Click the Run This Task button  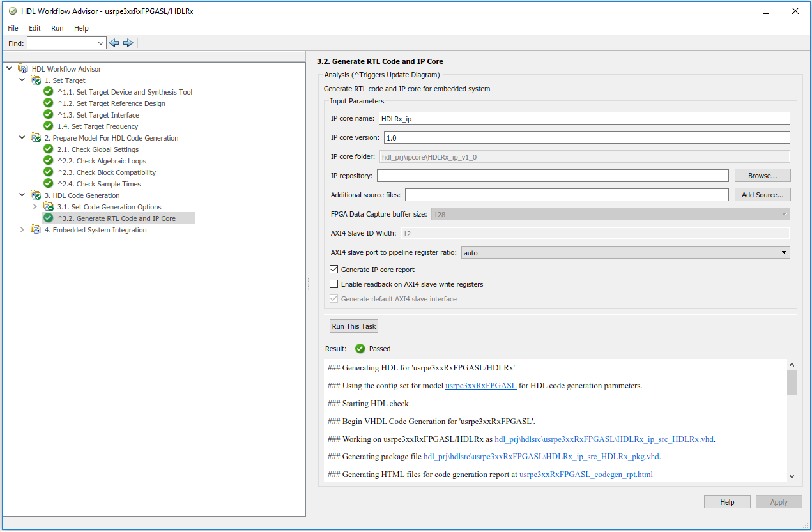pos(354,326)
